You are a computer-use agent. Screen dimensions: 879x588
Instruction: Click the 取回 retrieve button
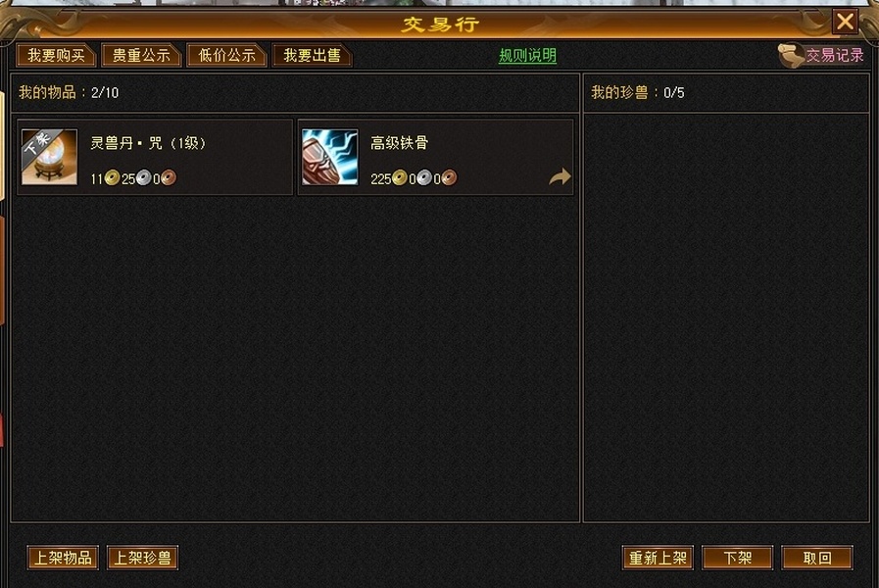tap(817, 558)
